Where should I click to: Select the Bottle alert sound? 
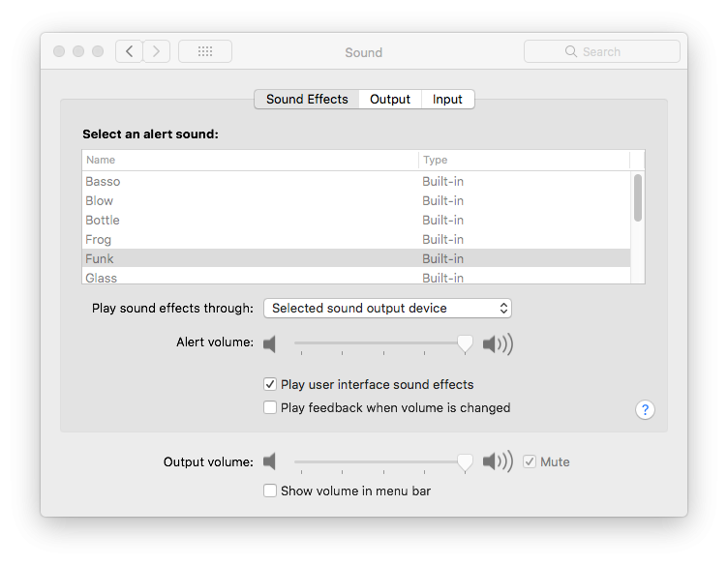click(356, 220)
